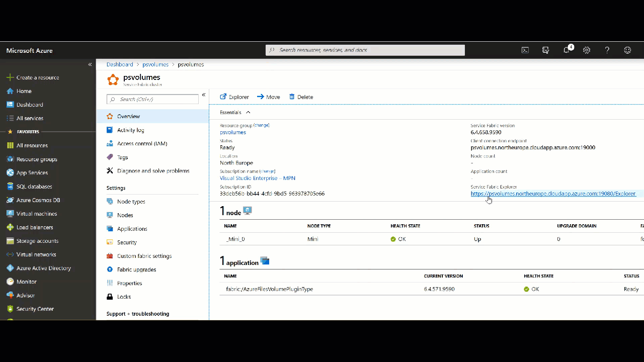Focus the resource menu Search (Ctrl+/) field
The height and width of the screenshot is (362, 644).
(152, 99)
